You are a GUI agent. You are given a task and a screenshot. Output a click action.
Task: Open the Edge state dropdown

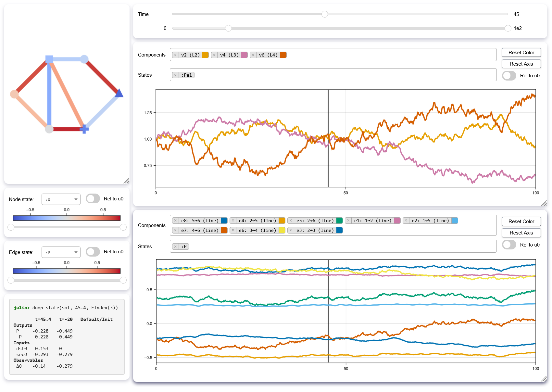[x=61, y=252]
